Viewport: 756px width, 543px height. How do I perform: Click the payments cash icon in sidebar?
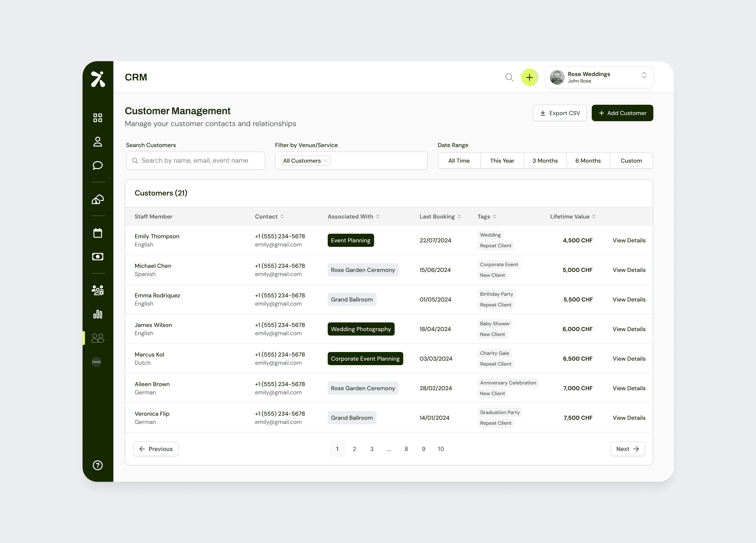click(x=98, y=256)
